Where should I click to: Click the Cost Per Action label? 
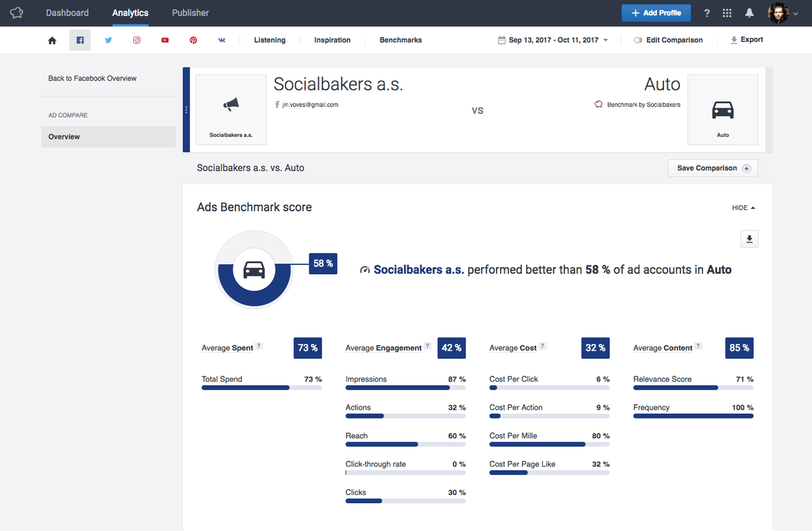click(516, 408)
